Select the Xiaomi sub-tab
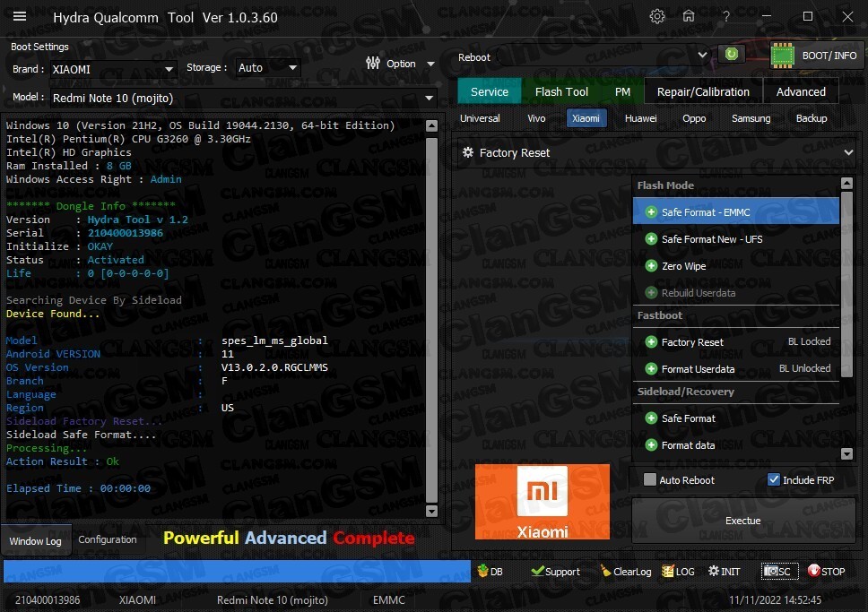 tap(586, 118)
